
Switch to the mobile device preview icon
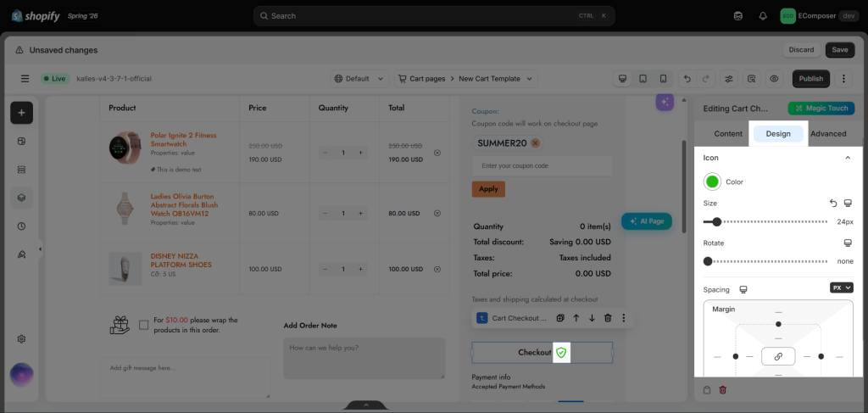click(663, 79)
